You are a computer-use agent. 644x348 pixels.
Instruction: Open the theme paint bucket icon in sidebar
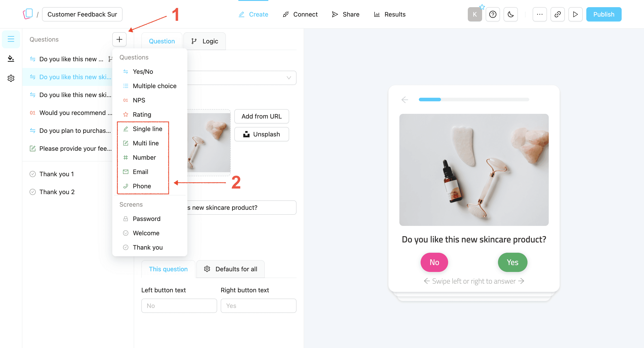click(11, 59)
